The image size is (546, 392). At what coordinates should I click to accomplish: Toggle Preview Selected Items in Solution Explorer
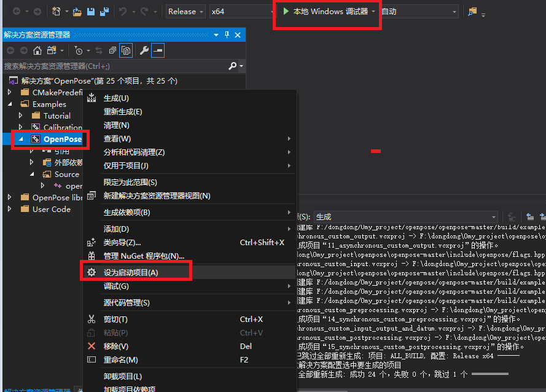pos(158,50)
